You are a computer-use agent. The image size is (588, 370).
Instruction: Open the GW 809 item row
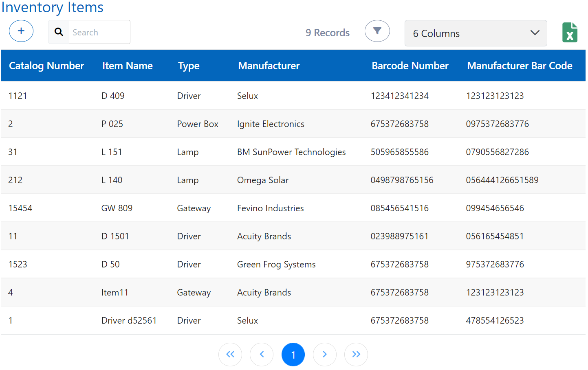117,208
